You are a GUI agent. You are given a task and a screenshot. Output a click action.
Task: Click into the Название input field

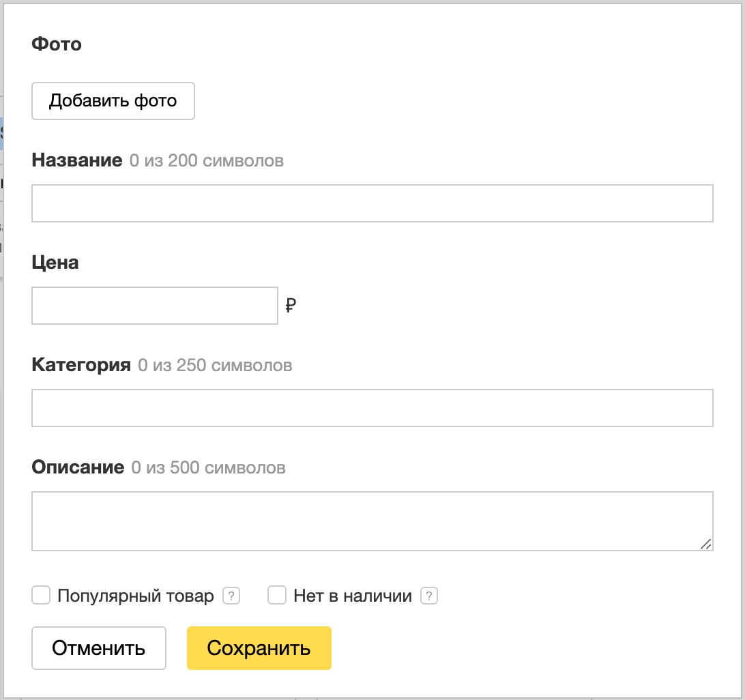(372, 203)
